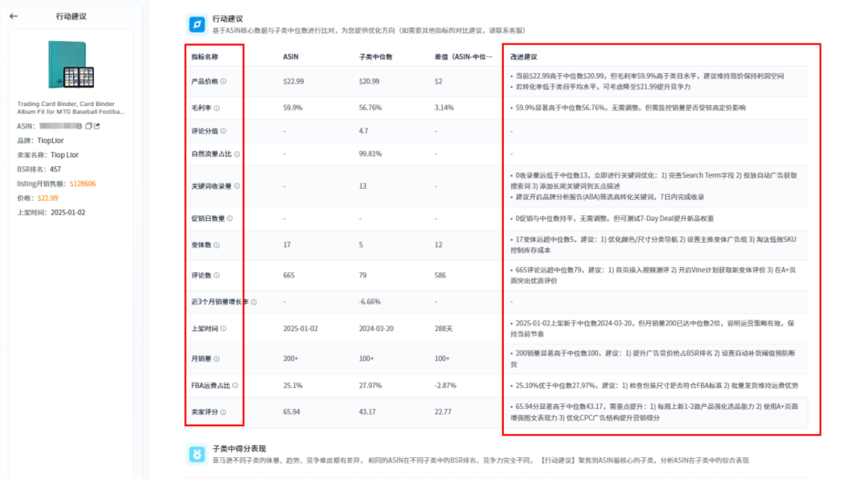Click the median review count 79

362,275
